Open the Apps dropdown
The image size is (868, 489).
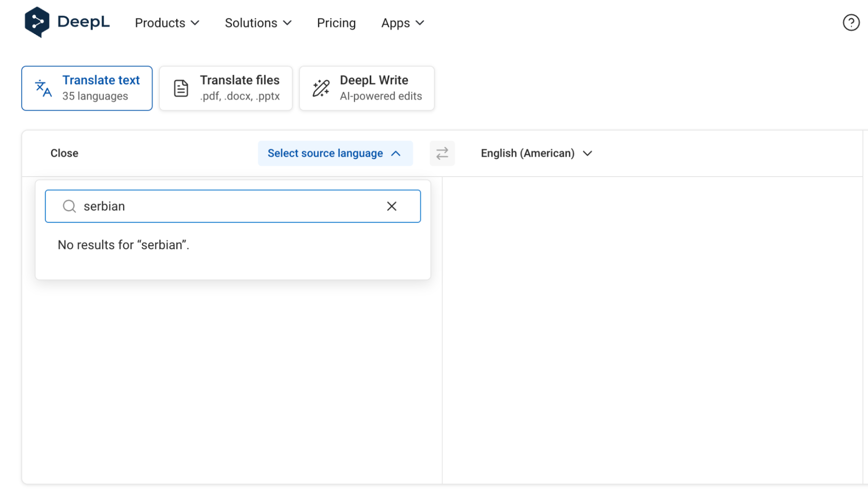(402, 23)
